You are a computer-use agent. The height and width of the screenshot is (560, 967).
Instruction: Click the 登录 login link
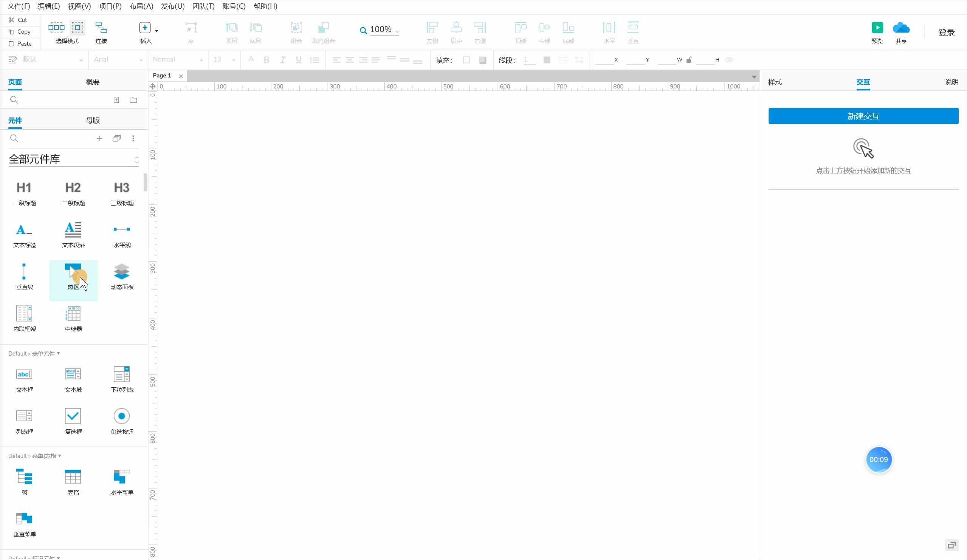pos(946,32)
